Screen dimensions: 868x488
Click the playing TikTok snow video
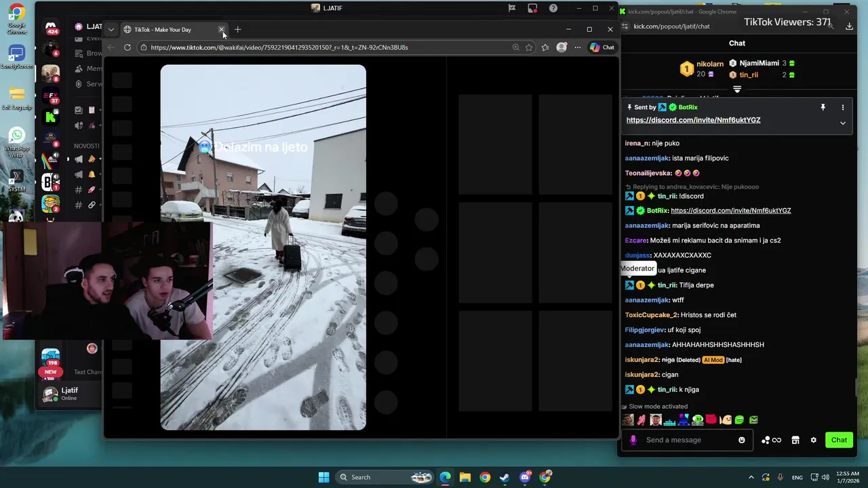pyautogui.click(x=263, y=247)
